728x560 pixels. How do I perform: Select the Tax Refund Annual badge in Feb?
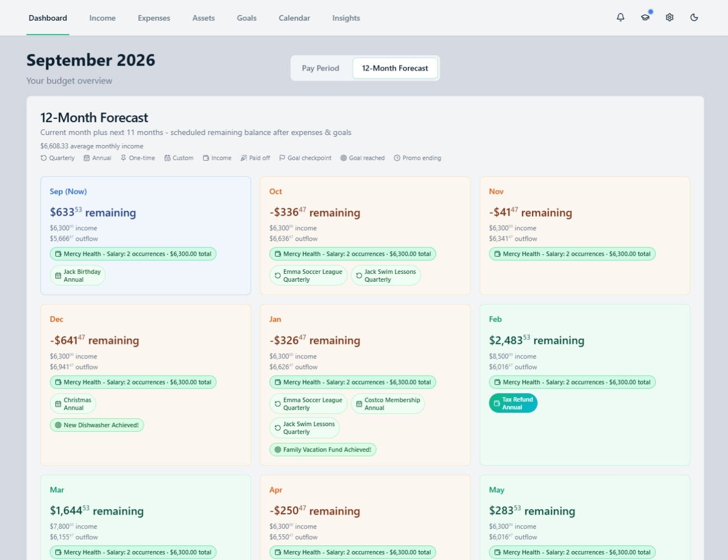(513, 403)
